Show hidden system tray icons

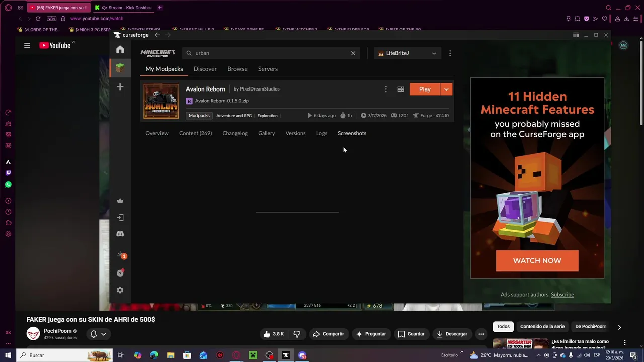click(x=538, y=355)
